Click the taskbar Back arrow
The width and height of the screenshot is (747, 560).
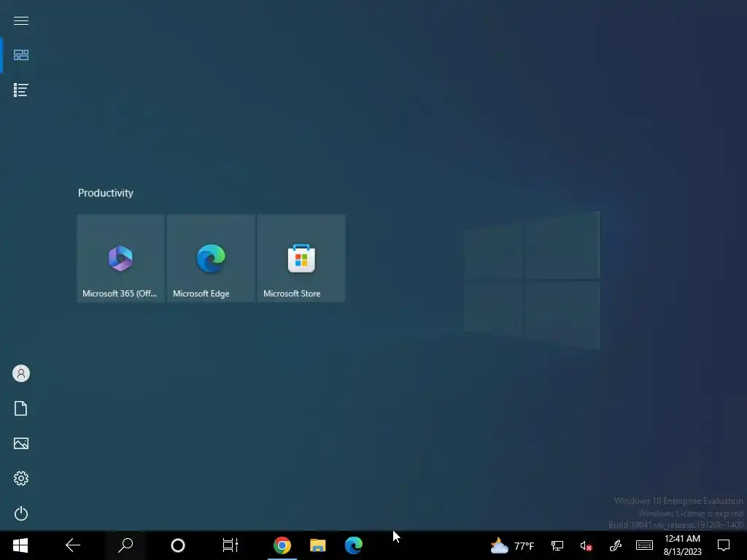coord(73,545)
